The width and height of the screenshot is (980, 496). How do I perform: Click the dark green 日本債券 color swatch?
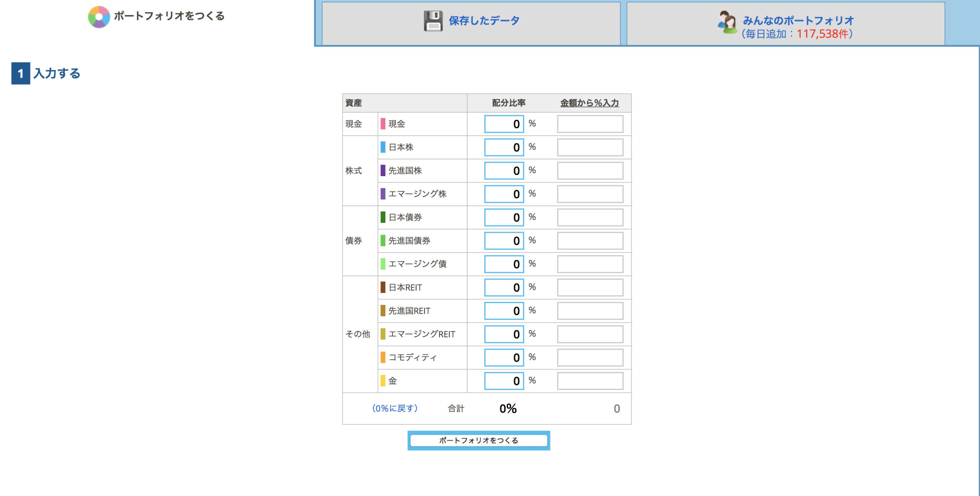point(383,217)
